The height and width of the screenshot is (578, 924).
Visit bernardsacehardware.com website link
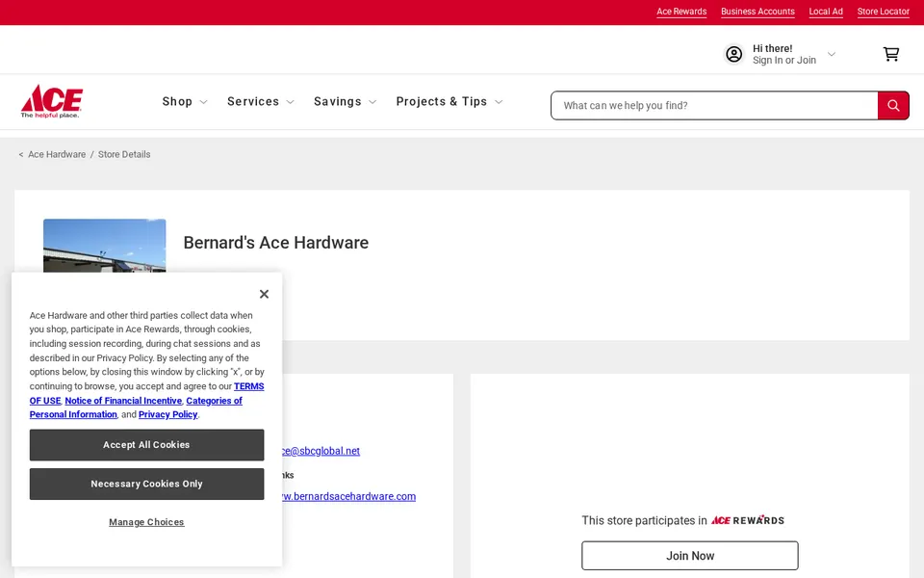348,497
